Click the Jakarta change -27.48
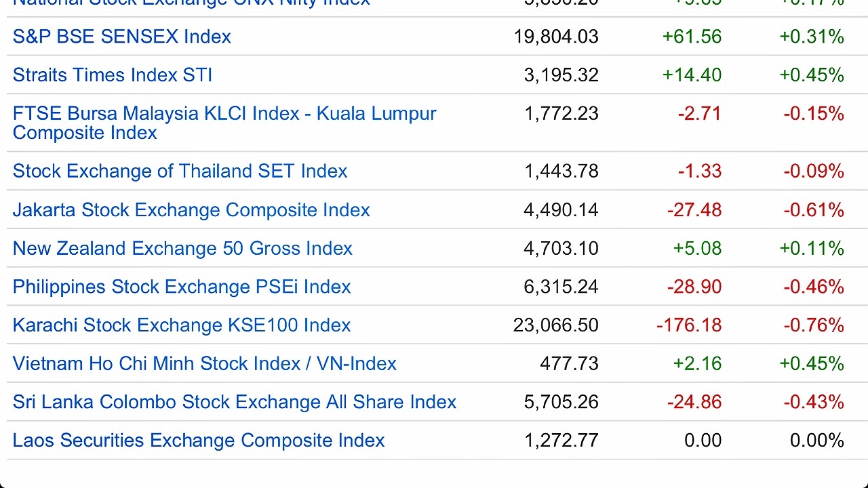Screen dimensions: 868x488 [694, 210]
